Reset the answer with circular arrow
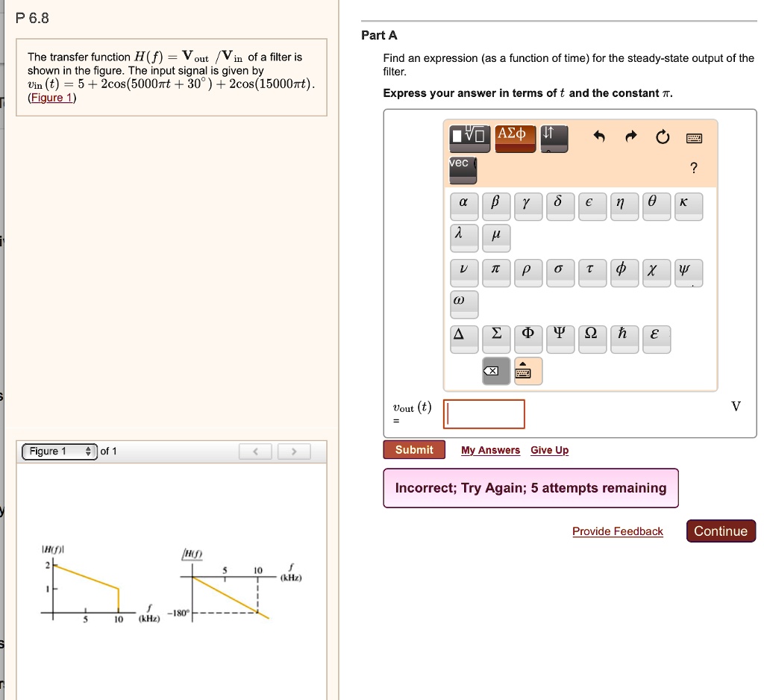Screen dimensions: 764x700 click(x=663, y=137)
